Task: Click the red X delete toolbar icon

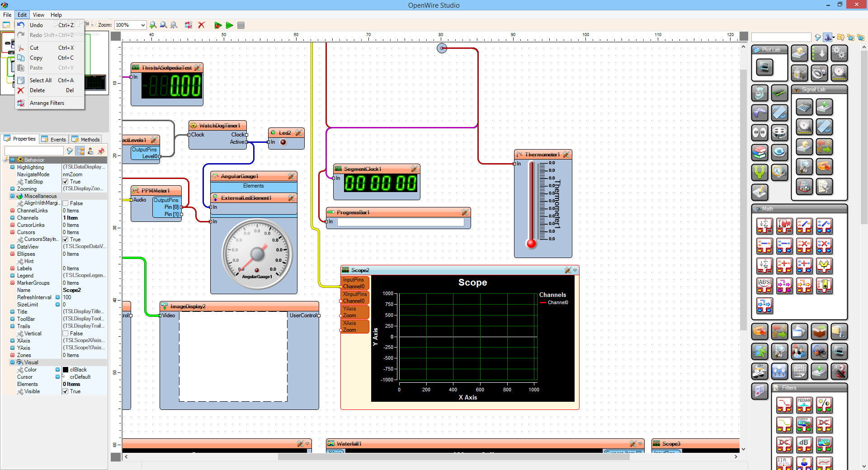Action: point(202,25)
